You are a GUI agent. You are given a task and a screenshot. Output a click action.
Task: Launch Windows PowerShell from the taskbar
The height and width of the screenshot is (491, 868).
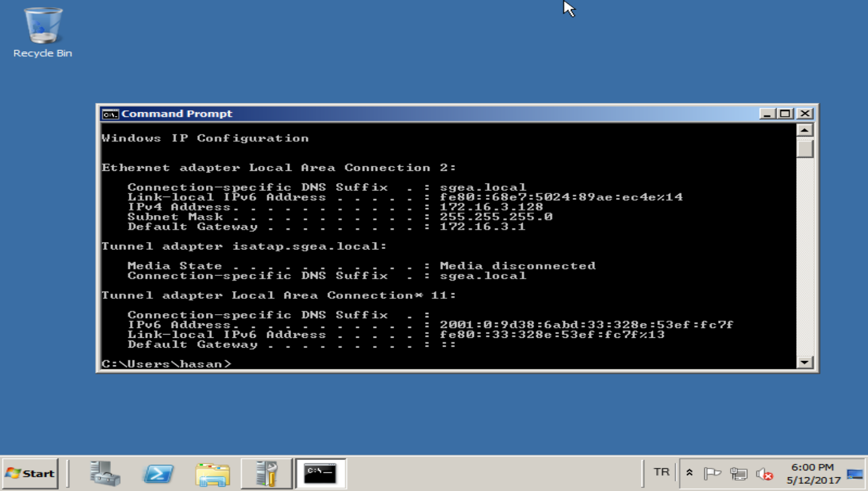(x=158, y=473)
